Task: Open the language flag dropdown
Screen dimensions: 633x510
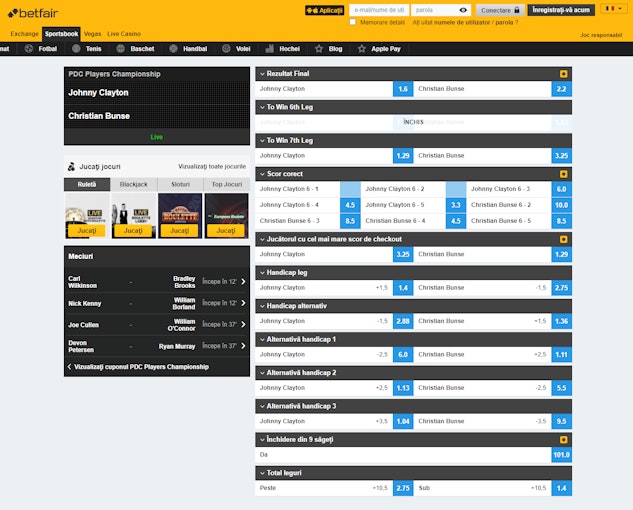Action: click(x=614, y=8)
